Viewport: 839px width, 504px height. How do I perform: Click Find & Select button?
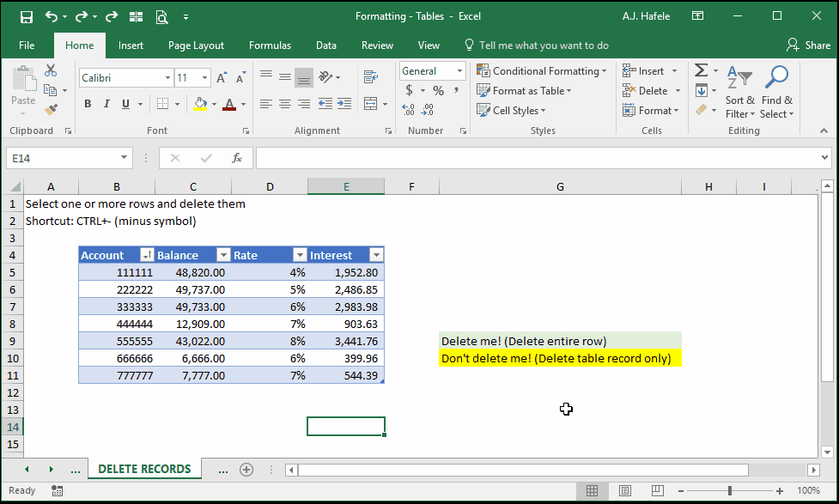pos(777,92)
